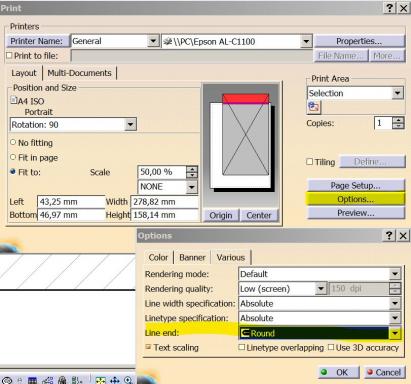411x384 pixels.
Task: Open the Color tab in Options
Action: point(158,257)
